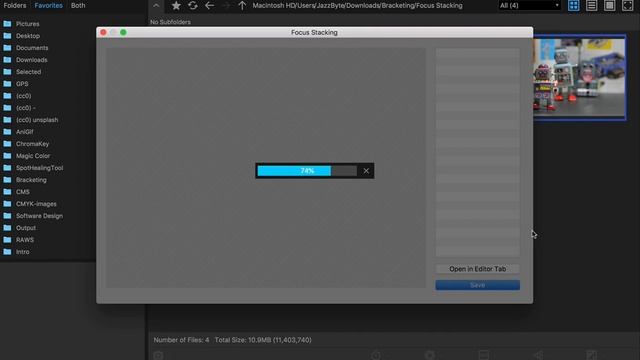The image size is (640, 360).
Task: Open the AniGif folder
Action: click(x=24, y=132)
